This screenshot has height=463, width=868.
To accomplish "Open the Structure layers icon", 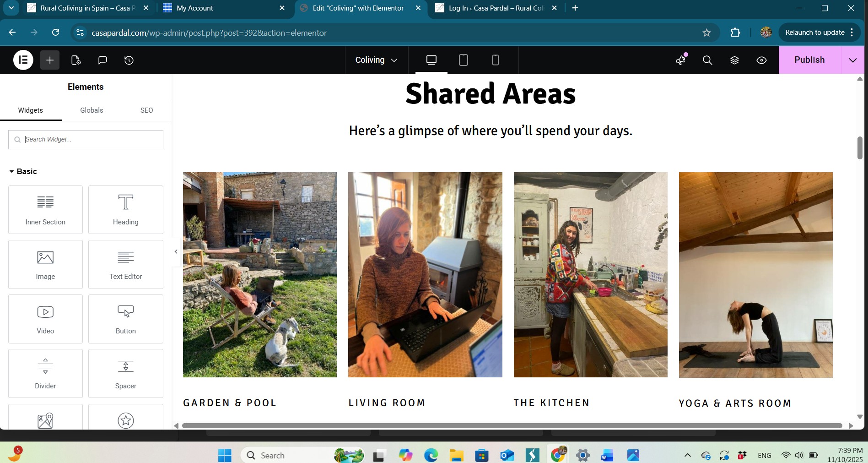I will (734, 60).
